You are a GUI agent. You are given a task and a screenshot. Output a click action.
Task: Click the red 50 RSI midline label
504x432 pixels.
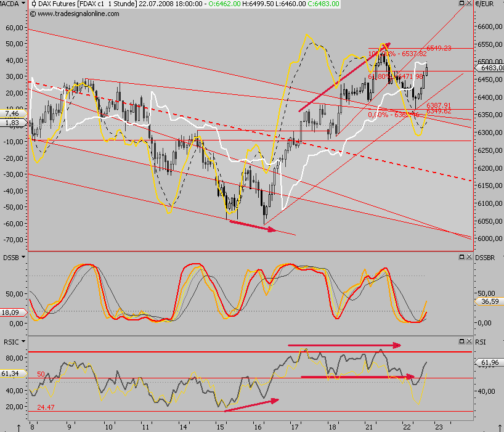[41, 374]
